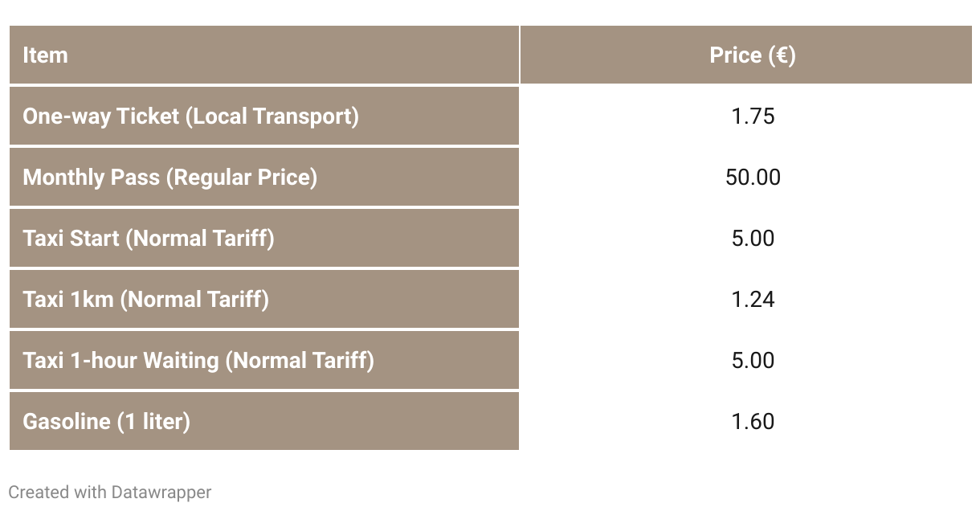
Task: Select the Taxi 1km (Normal Tariff) row
Action: [x=491, y=299]
